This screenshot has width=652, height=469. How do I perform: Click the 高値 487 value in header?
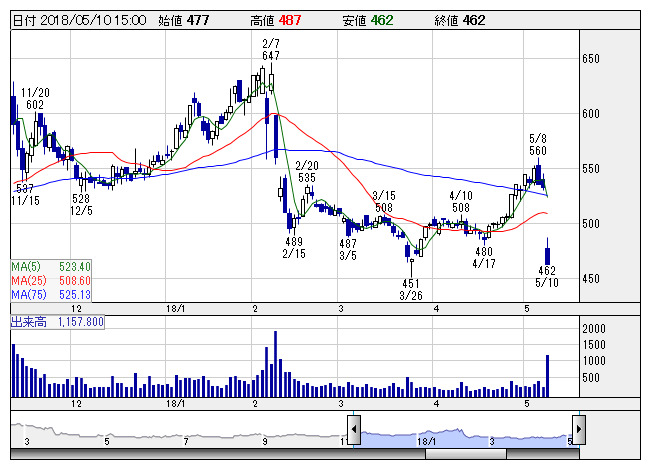290,19
